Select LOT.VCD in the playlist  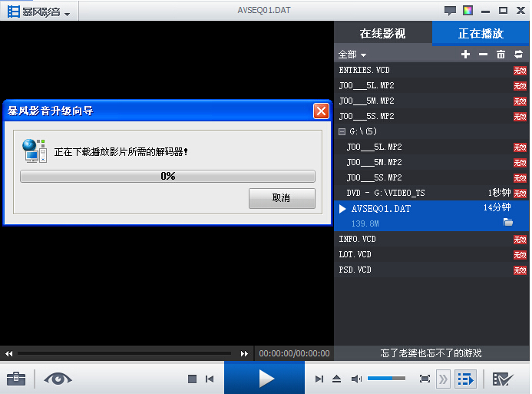(431, 254)
